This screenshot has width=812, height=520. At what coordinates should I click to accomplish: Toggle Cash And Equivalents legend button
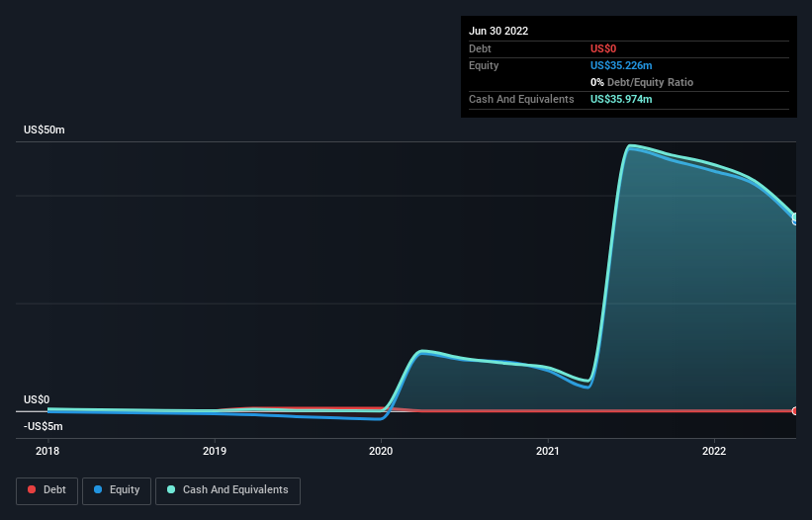pyautogui.click(x=227, y=490)
